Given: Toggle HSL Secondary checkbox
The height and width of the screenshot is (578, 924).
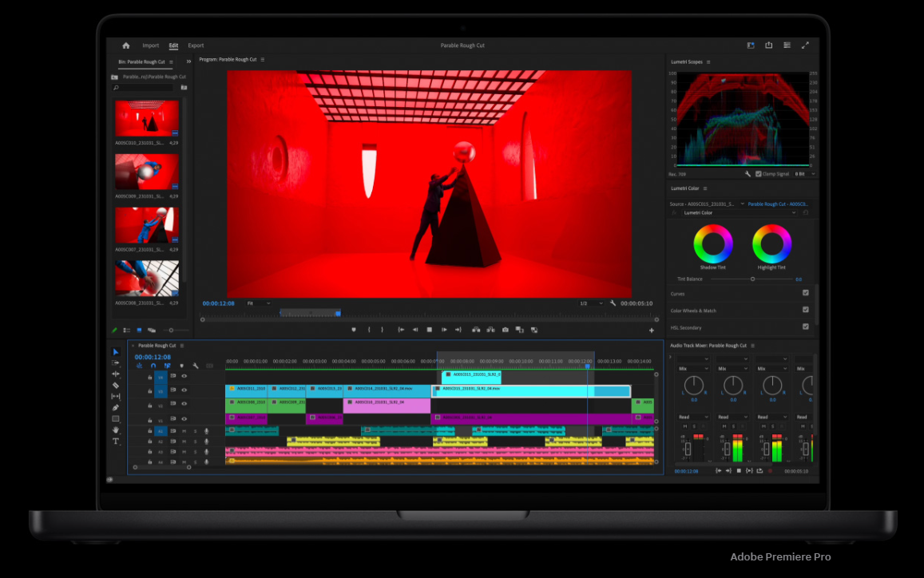Looking at the screenshot, I should [x=806, y=327].
